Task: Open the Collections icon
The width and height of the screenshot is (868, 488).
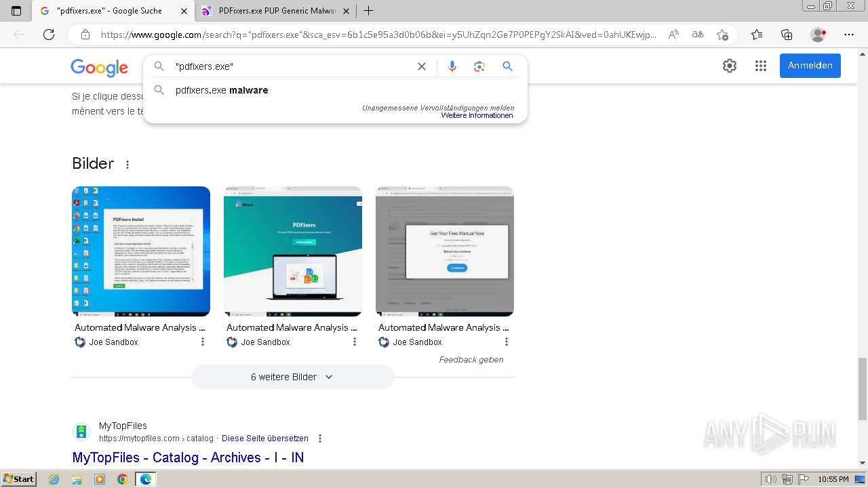Action: 787,35
